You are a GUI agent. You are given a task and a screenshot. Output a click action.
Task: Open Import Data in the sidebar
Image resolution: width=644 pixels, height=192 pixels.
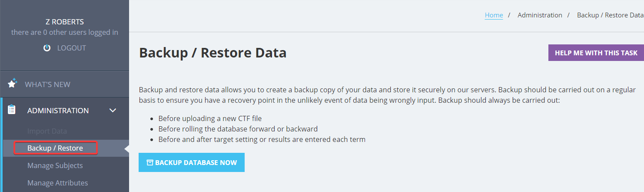(47, 131)
